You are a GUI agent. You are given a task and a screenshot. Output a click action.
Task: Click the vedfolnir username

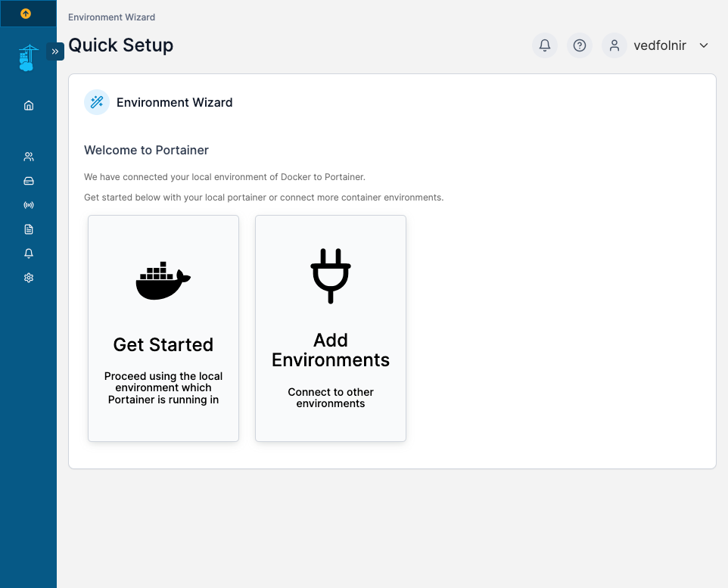coord(660,45)
